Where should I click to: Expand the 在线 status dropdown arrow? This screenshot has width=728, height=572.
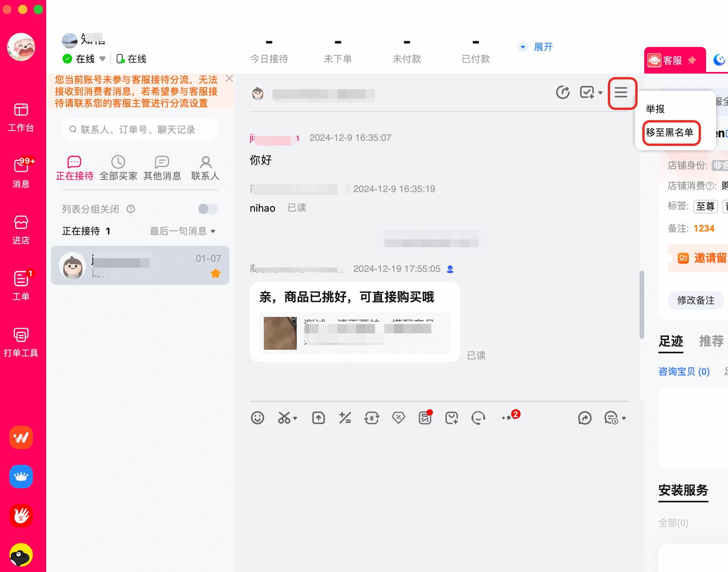(103, 59)
